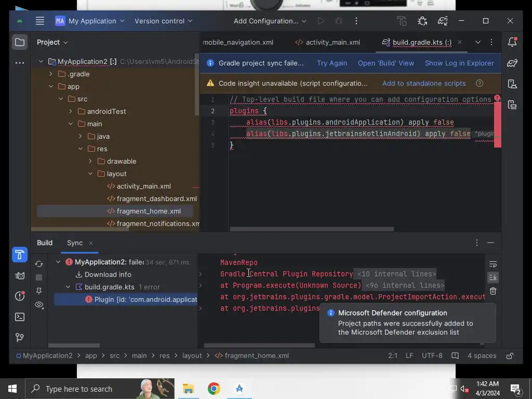Viewport: 532px width, 399px height.
Task: Open the main hamburger menu
Action: click(x=40, y=21)
